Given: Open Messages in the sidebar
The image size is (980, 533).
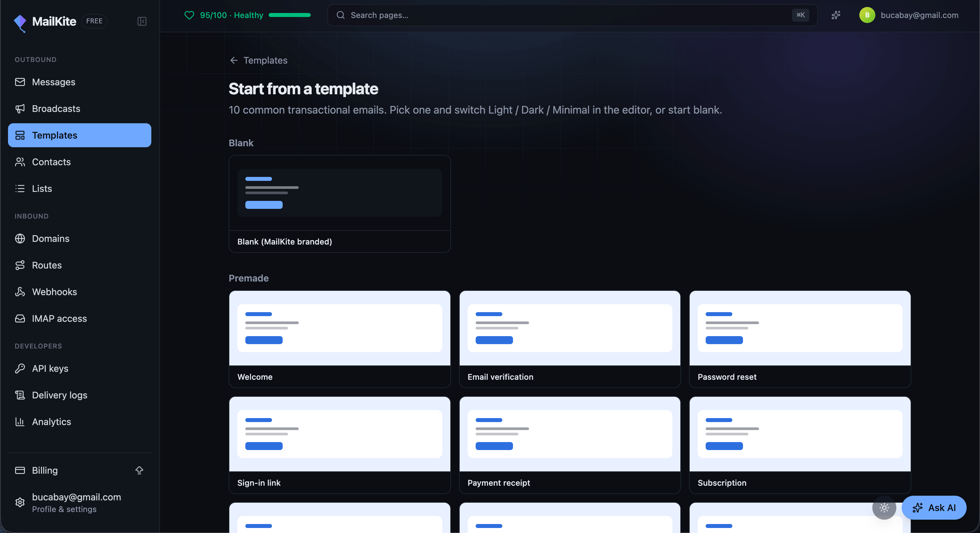Looking at the screenshot, I should point(80,82).
